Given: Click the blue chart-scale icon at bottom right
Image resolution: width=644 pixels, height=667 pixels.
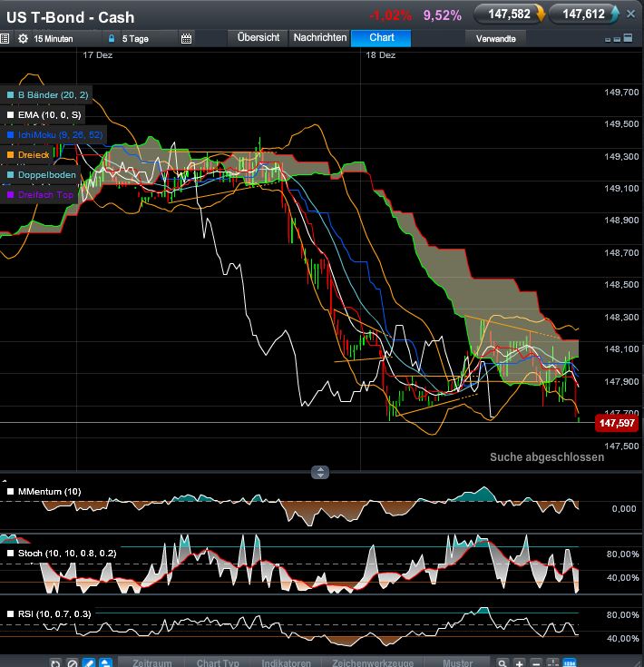Looking at the screenshot, I should [x=570, y=662].
